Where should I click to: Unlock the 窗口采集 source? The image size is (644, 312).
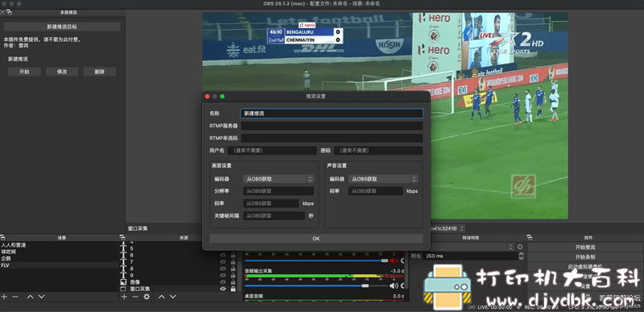point(233,289)
